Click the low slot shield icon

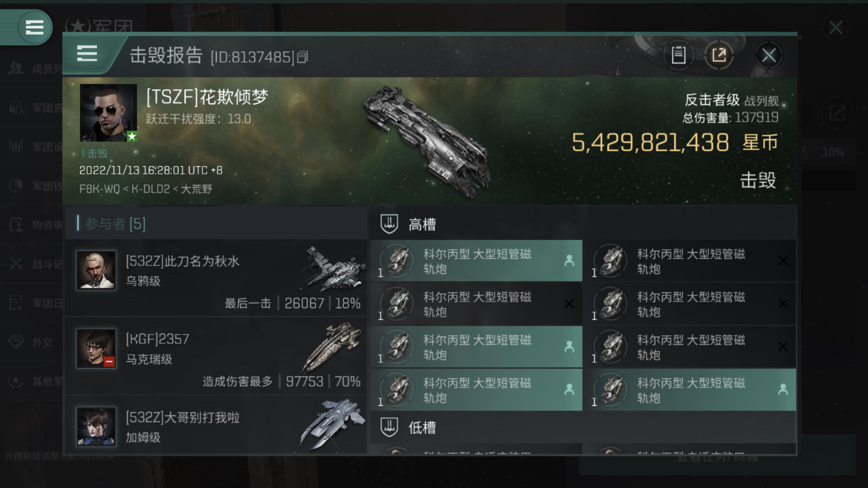click(x=389, y=427)
